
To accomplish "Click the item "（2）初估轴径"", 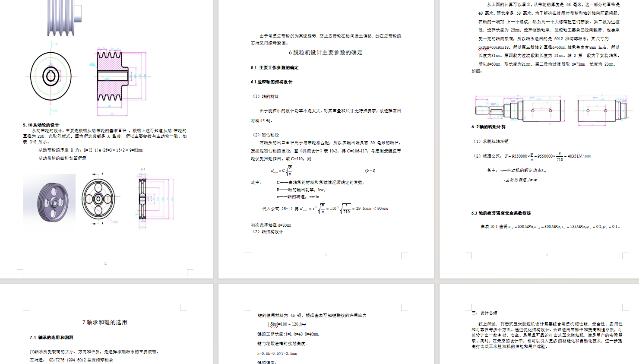I will click(265, 135).
